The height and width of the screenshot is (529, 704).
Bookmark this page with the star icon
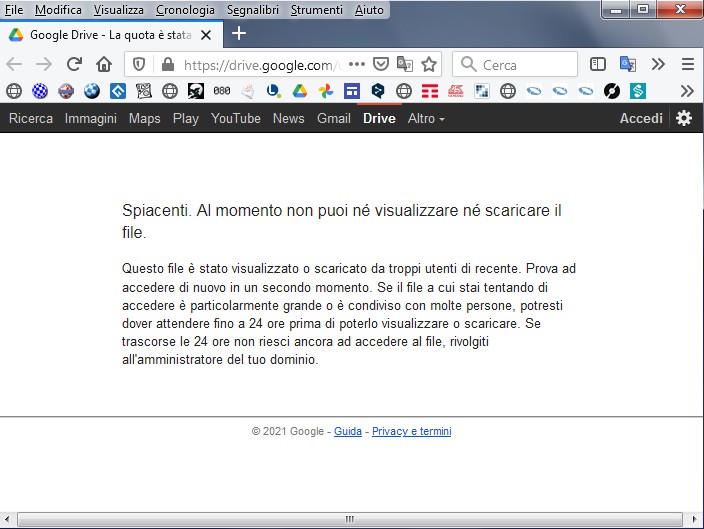pos(429,64)
